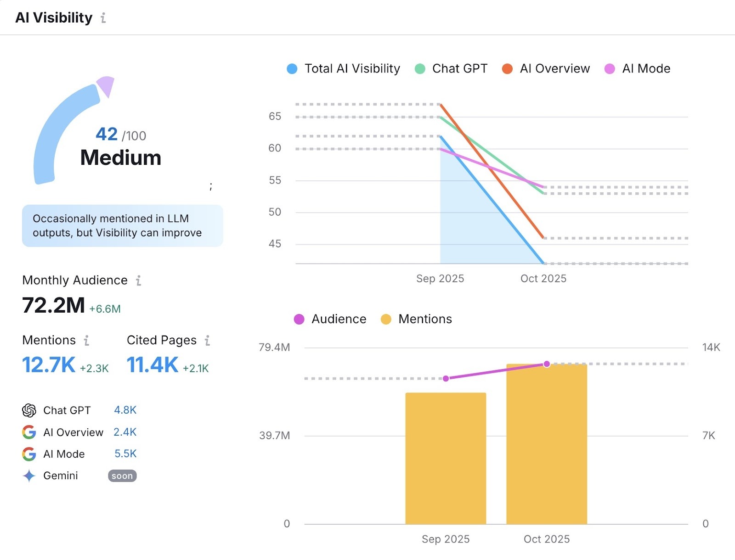The height and width of the screenshot is (560, 735).
Task: Open the Chat GPT 4.8K mentions link
Action: [x=125, y=410]
